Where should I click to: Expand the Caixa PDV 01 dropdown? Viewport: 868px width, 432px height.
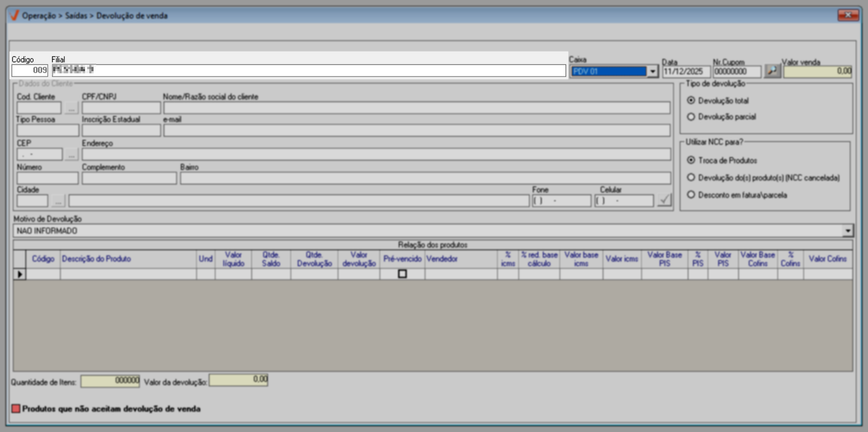(653, 71)
